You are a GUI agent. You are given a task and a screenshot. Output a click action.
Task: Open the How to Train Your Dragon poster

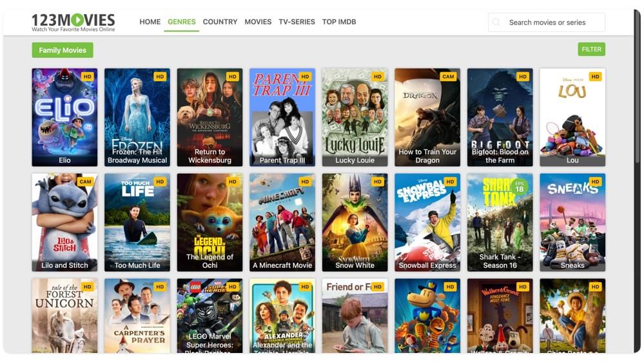click(x=427, y=117)
